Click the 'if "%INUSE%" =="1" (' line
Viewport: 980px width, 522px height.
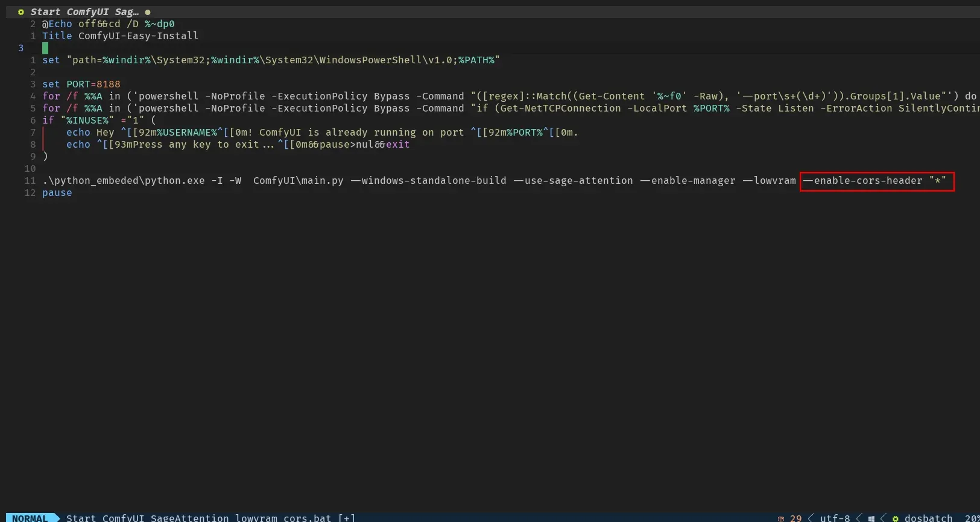(99, 121)
